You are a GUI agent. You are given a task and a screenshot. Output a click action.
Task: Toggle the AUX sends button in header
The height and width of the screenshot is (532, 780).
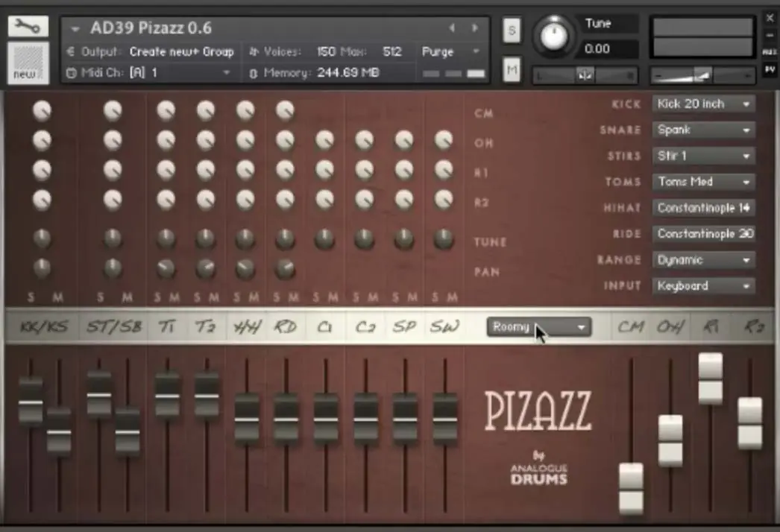(770, 51)
